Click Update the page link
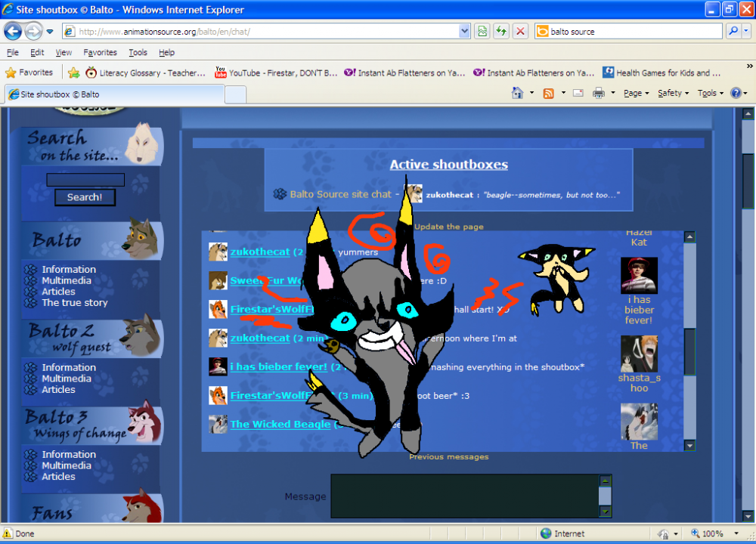 pyautogui.click(x=449, y=227)
